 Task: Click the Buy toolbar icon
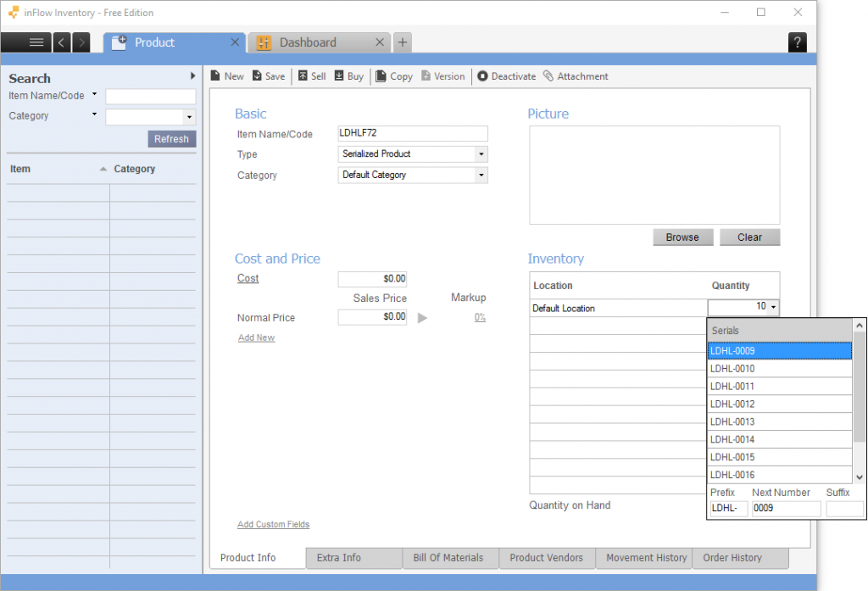click(x=339, y=75)
